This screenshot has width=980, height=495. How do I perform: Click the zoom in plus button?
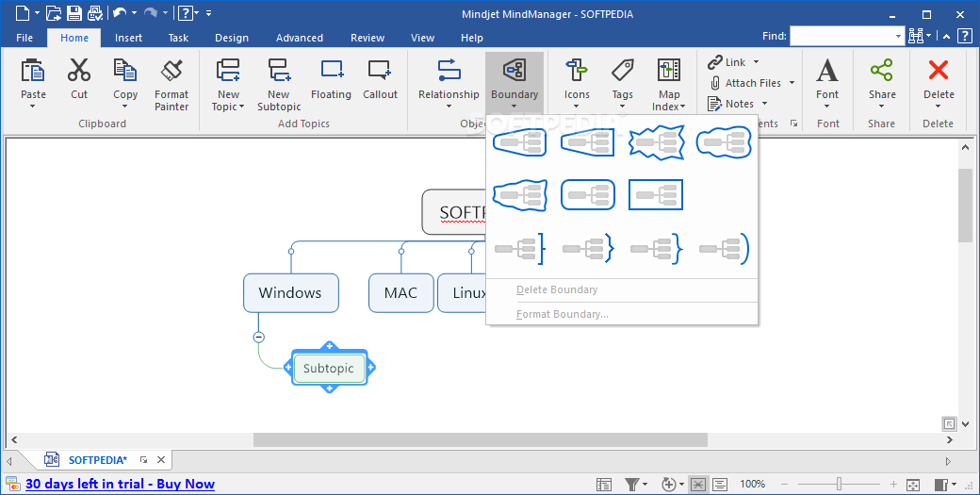893,485
